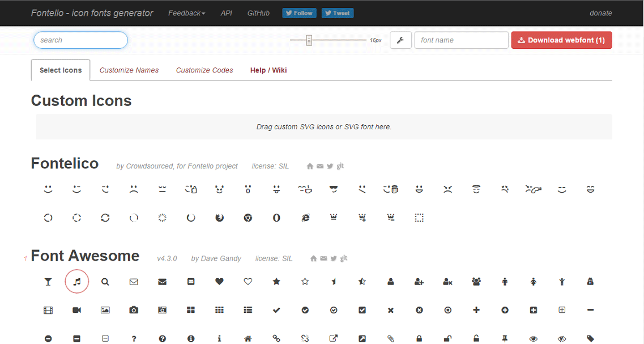Focus the font name input field

(461, 40)
